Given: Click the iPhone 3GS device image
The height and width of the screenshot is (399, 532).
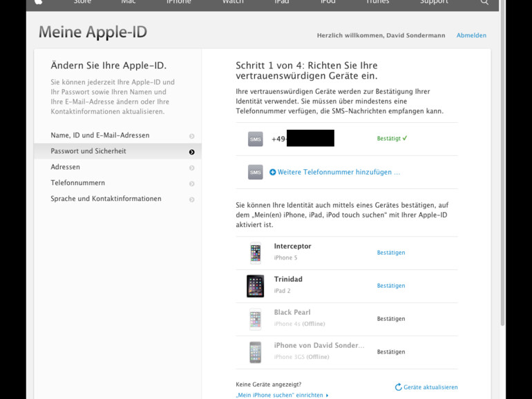Looking at the screenshot, I should (256, 352).
